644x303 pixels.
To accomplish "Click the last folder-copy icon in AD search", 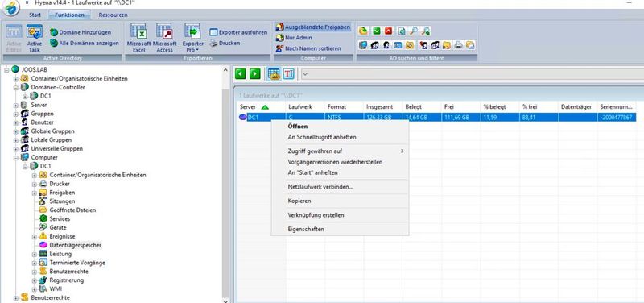I will [x=470, y=45].
